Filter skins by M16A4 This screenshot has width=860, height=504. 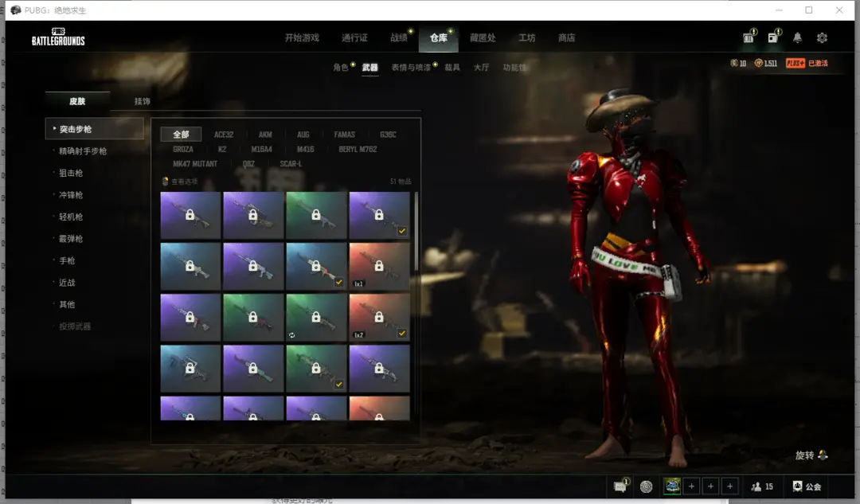coord(262,149)
